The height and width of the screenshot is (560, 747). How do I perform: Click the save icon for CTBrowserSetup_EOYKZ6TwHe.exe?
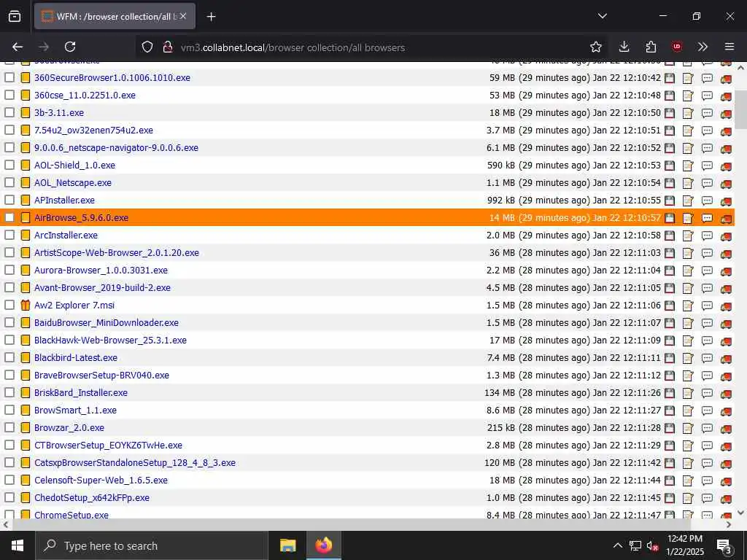pyautogui.click(x=670, y=446)
